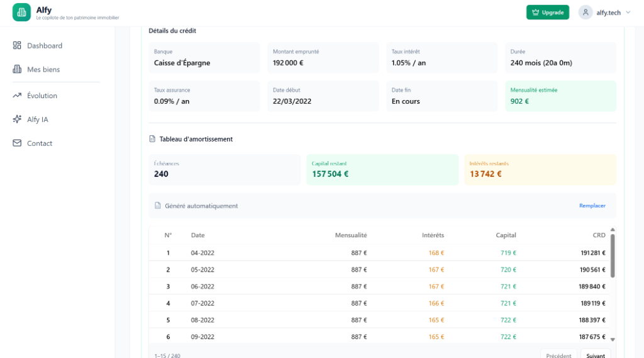Select row date 08-2022
Screen dimensions: 644x358
[x=203, y=320]
